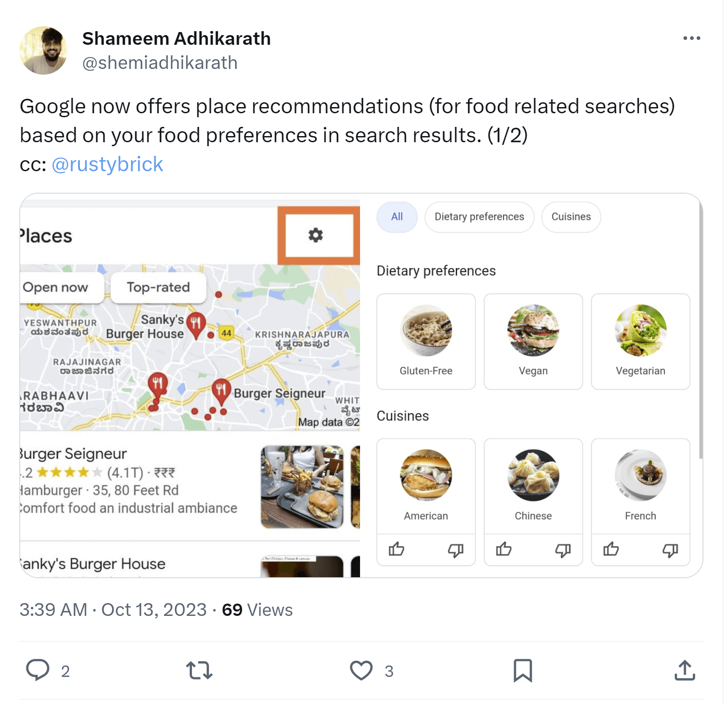Open the share upload icon
Image resolution: width=728 pixels, height=705 pixels.
click(685, 670)
